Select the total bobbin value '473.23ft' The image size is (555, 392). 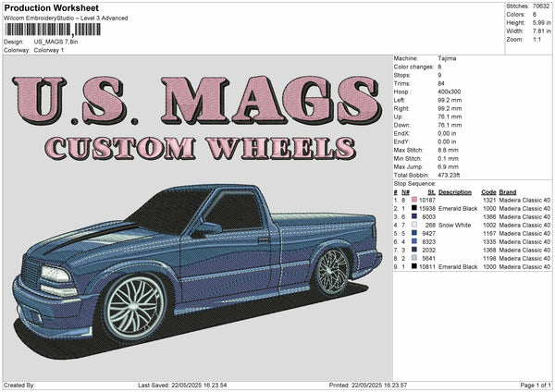point(449,175)
